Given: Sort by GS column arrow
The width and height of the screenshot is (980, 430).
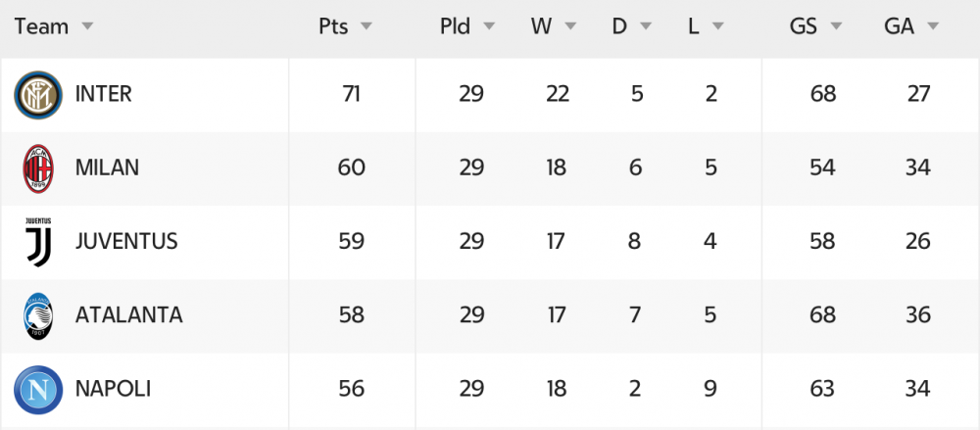Looking at the screenshot, I should 836,26.
